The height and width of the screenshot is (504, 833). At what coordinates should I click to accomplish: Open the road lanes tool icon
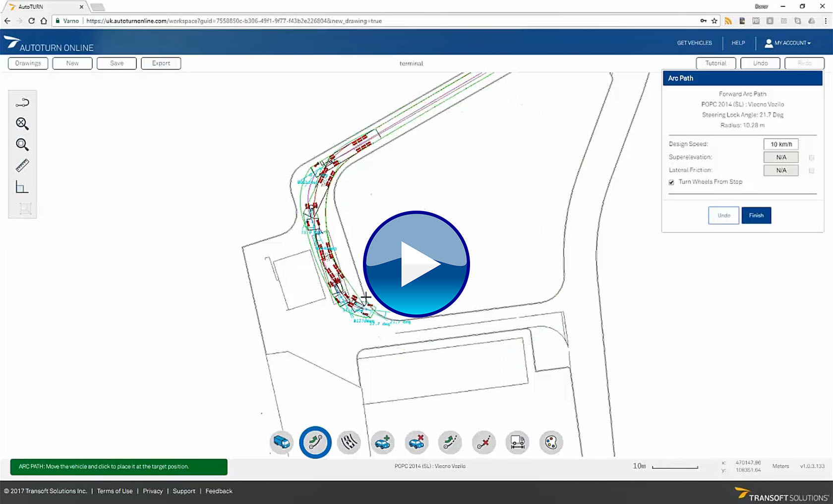pyautogui.click(x=349, y=442)
